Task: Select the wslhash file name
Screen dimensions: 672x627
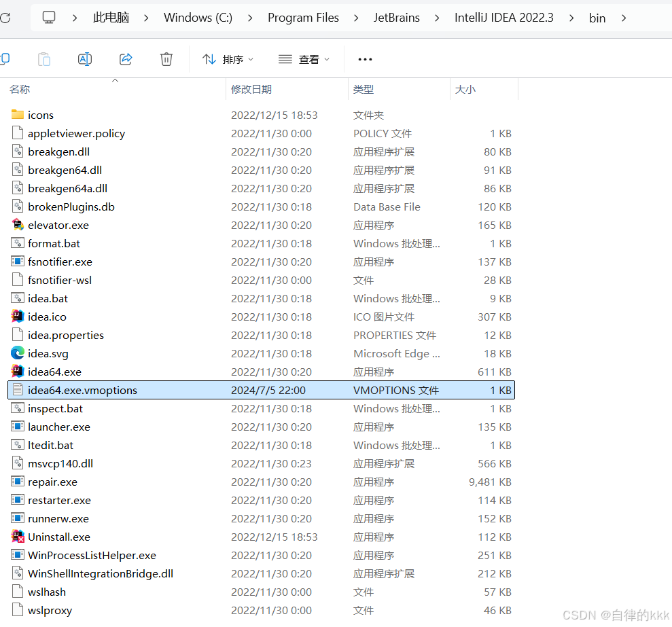Action: tap(47, 592)
